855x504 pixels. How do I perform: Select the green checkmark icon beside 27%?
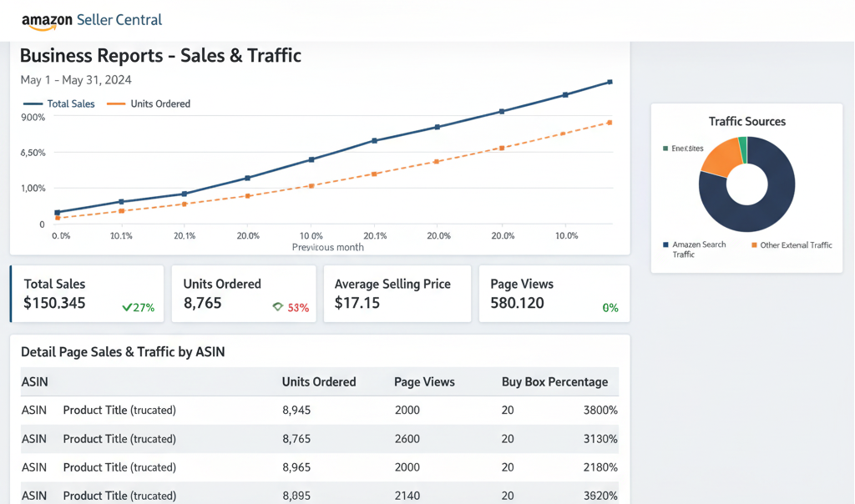[128, 305]
